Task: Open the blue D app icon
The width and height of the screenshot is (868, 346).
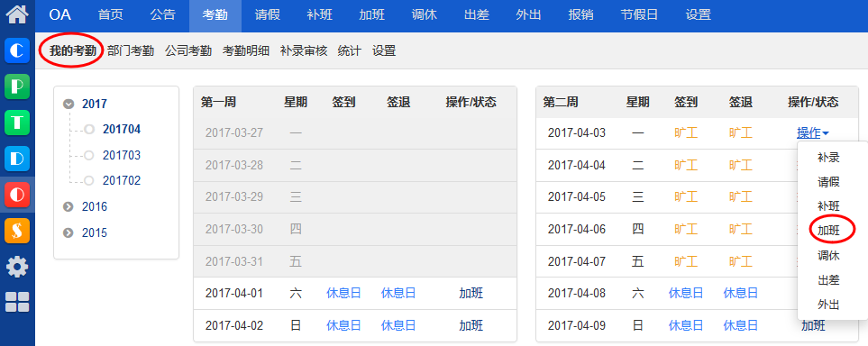Action: pos(17,159)
